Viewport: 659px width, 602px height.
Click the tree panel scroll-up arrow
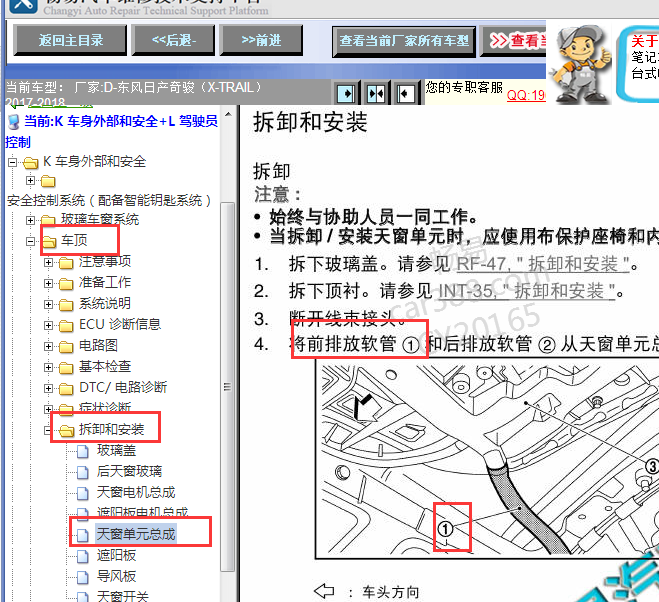pos(228,115)
